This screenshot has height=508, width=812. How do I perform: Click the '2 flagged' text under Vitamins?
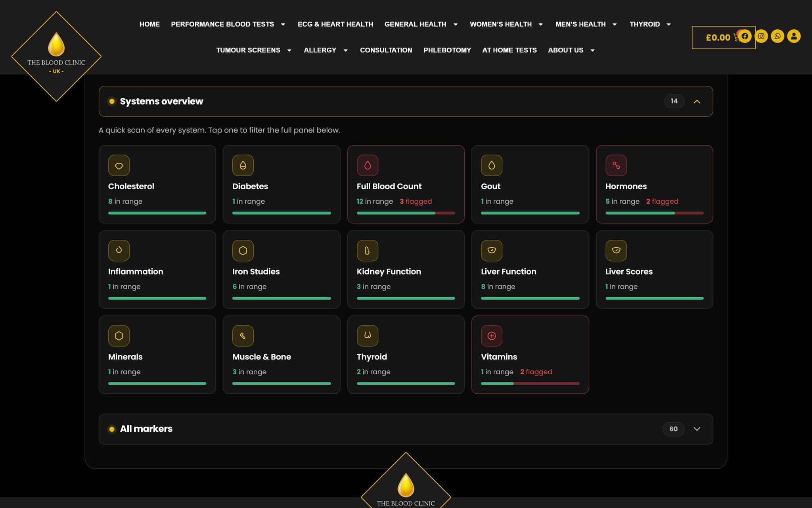536,372
